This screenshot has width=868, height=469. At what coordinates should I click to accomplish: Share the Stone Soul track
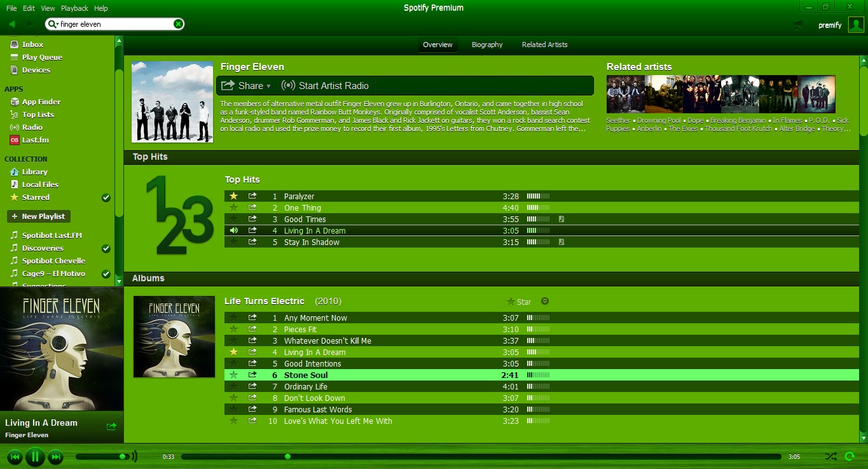tap(252, 375)
